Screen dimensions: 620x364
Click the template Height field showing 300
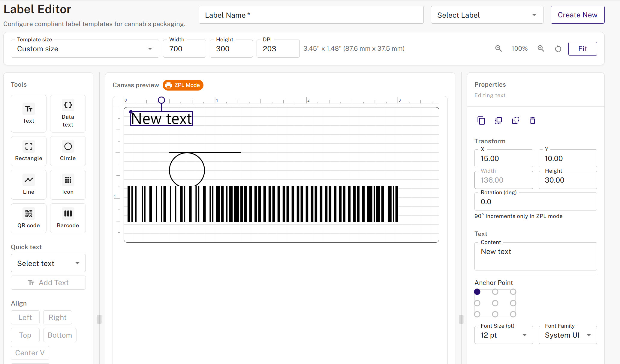(231, 49)
